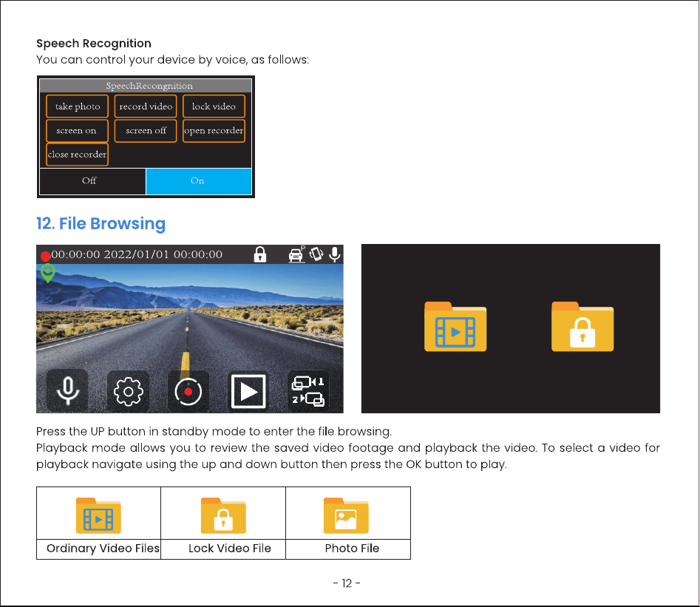Switch camera view with the 1/2 icon

coord(308,391)
